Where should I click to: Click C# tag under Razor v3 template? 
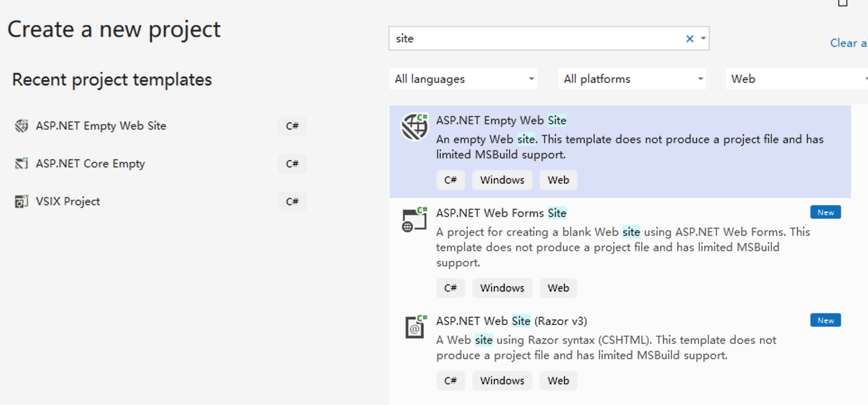point(450,381)
